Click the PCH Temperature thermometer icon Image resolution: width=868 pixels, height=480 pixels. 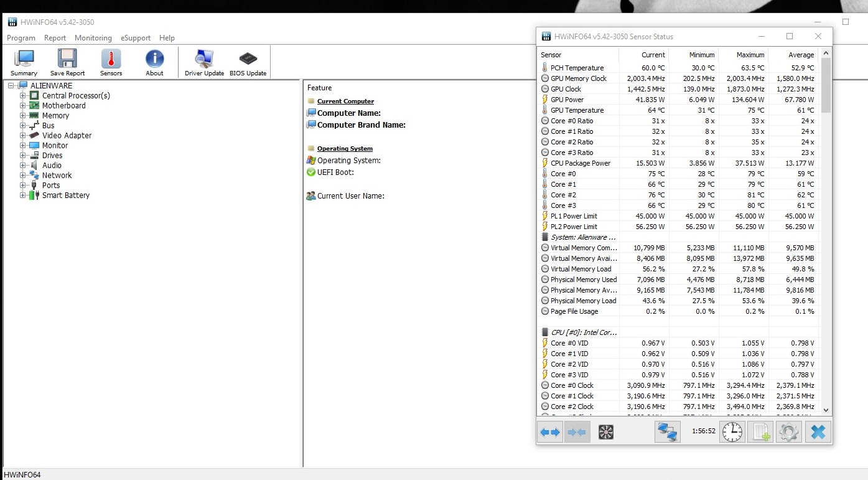545,68
